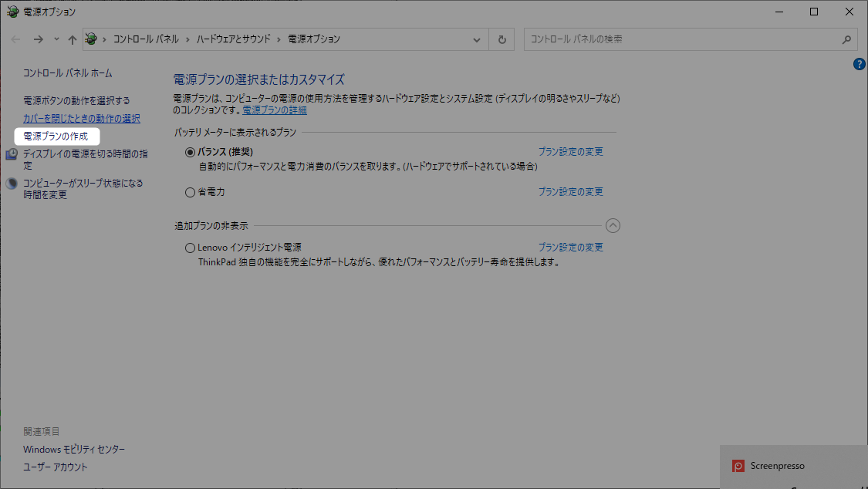
Task: Click the コントロール パネルの検索 search field
Action: (679, 39)
